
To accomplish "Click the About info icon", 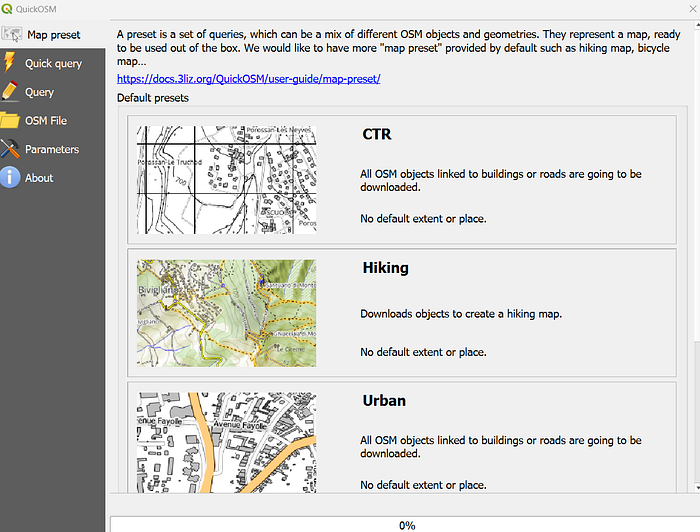I will tap(10, 177).
